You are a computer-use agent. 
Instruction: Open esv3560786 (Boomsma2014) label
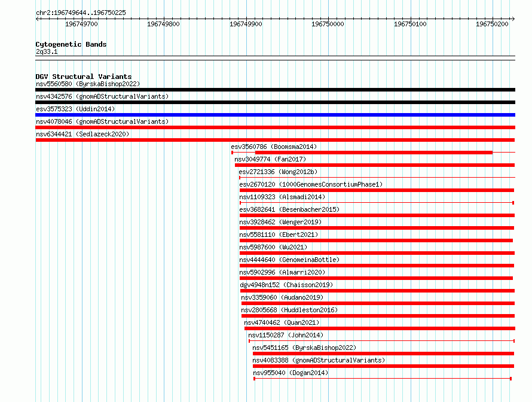pyautogui.click(x=274, y=147)
